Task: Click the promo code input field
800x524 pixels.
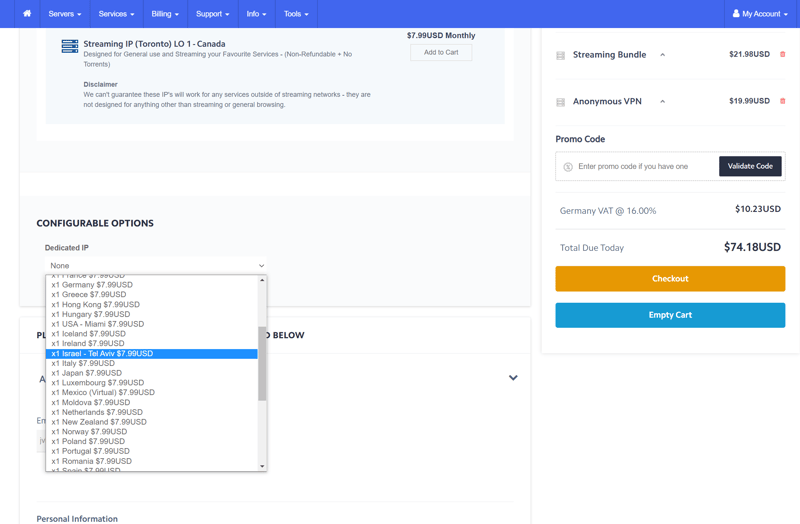Action: (645, 167)
